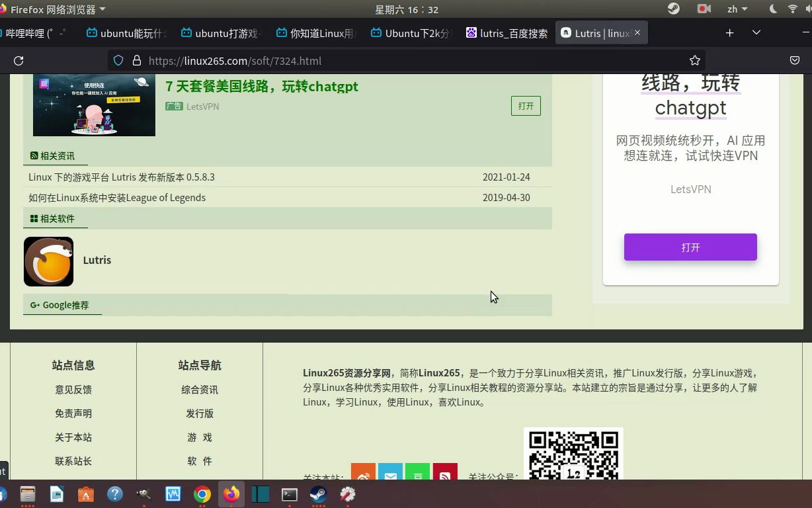Open Steam from the taskbar
The height and width of the screenshot is (508, 812).
click(318, 494)
